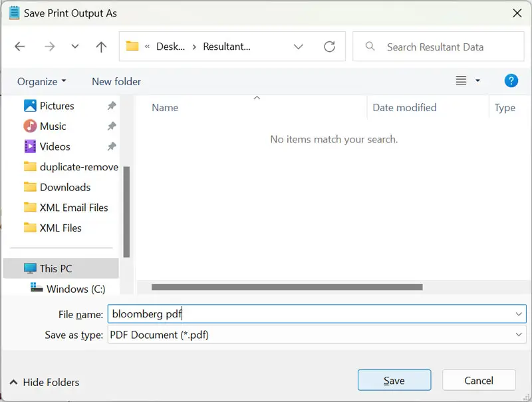The height and width of the screenshot is (402, 532).
Task: Unpin the Pictures quick access pin
Action: [x=112, y=106]
